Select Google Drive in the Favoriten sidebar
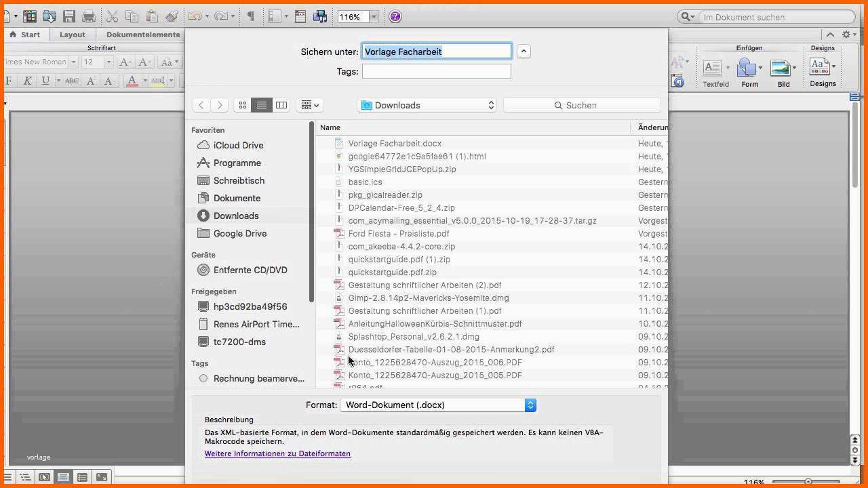Viewport: 868px width, 488px height. [239, 233]
